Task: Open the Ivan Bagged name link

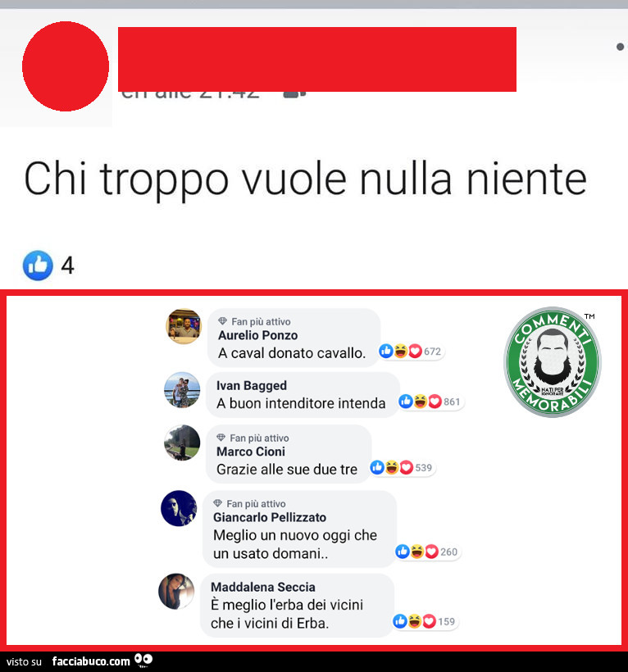Action: (252, 386)
